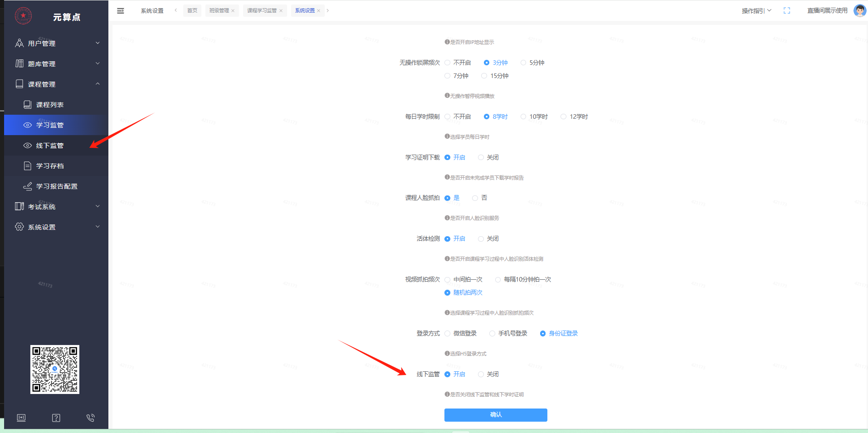Close the 班级管理 tab

point(233,11)
